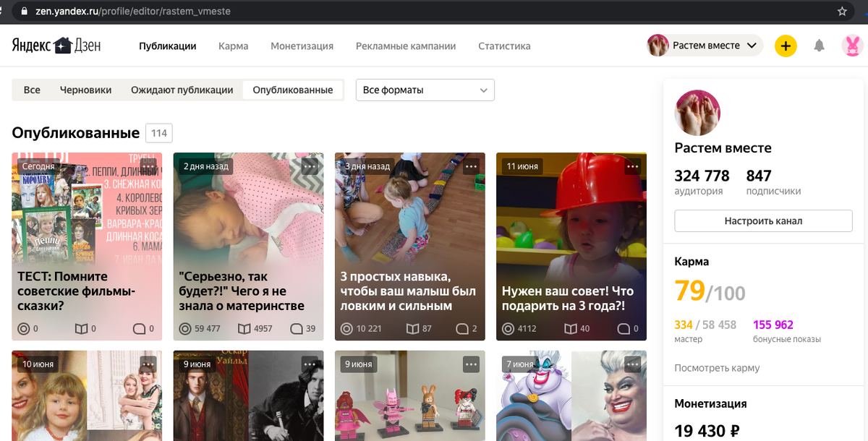Image resolution: width=868 pixels, height=441 pixels.
Task: Bookmark the page with the star icon
Action: [x=842, y=12]
